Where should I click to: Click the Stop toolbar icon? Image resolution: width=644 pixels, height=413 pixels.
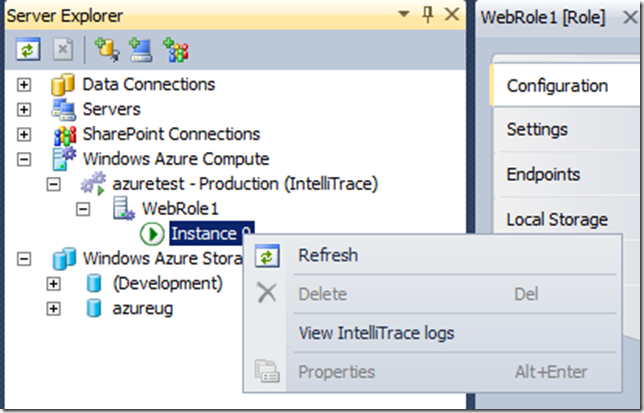pyautogui.click(x=61, y=48)
